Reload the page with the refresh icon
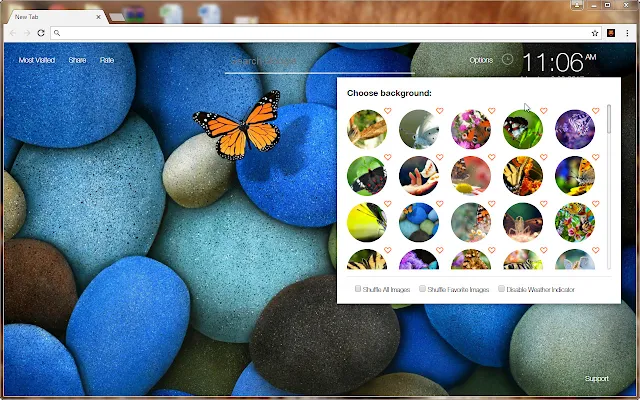 pos(41,33)
